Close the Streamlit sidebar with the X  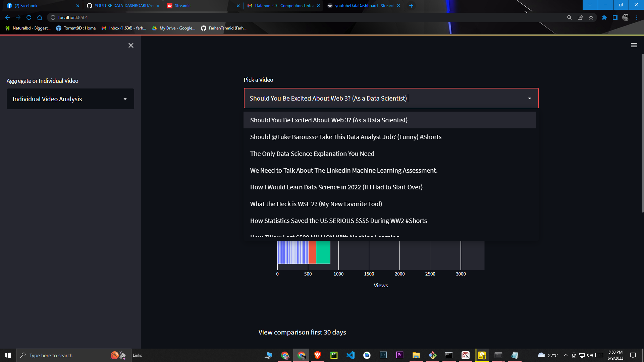(x=131, y=45)
